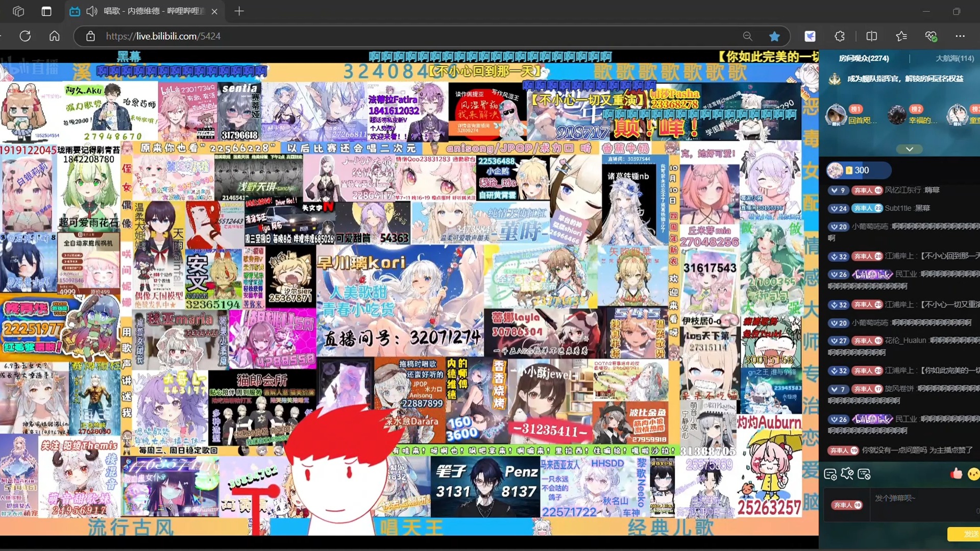The image size is (980, 551).
Task: Open the browser Settings and more menu
Action: tap(960, 36)
